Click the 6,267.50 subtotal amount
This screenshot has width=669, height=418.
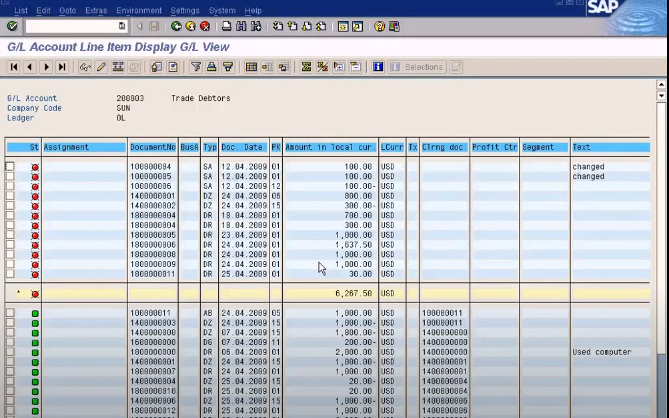[354, 293]
